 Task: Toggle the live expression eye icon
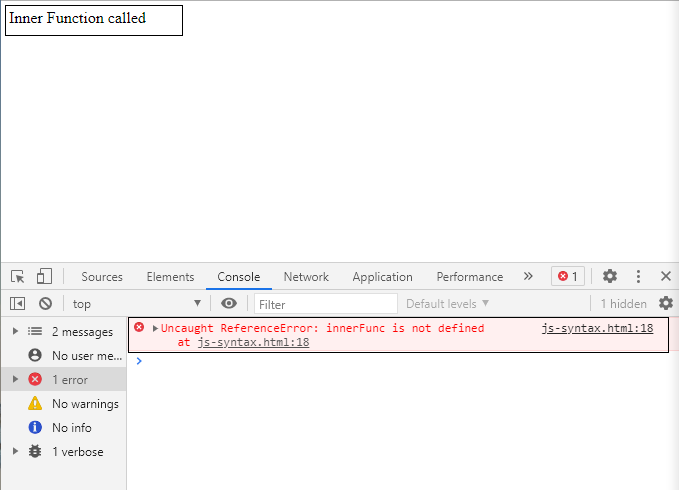coord(229,304)
